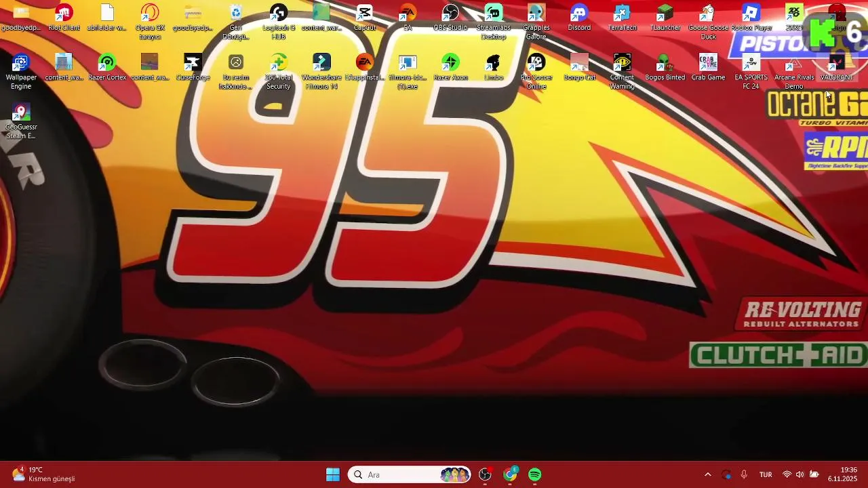This screenshot has width=868, height=488.
Task: Expand the hidden system tray icons
Action: pos(708,474)
